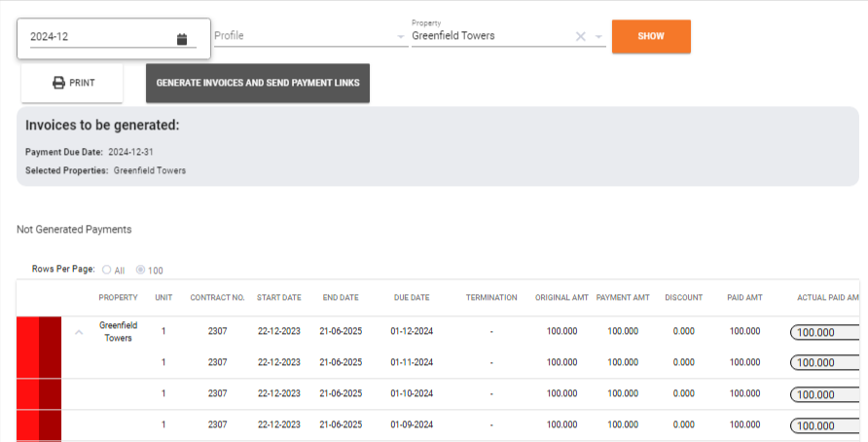The height and width of the screenshot is (442, 868).
Task: Edit actual paid amount for due date 01-12-2024
Action: (824, 332)
